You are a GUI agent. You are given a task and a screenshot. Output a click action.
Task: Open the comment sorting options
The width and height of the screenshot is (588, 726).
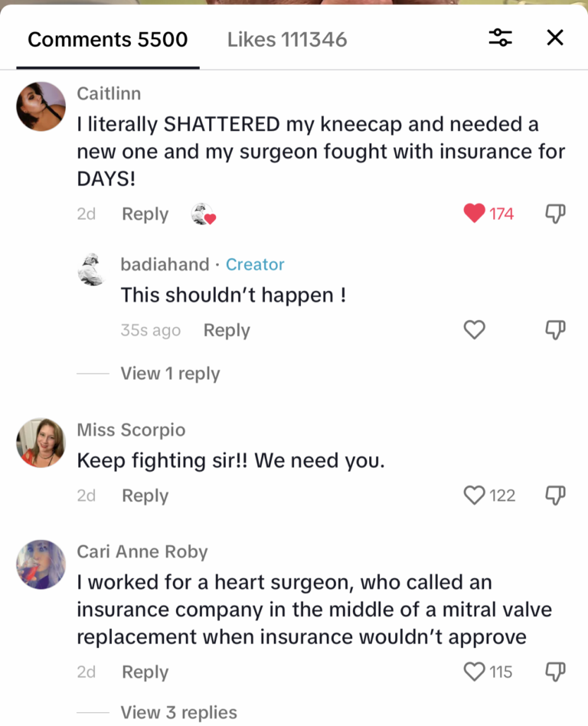pyautogui.click(x=501, y=37)
